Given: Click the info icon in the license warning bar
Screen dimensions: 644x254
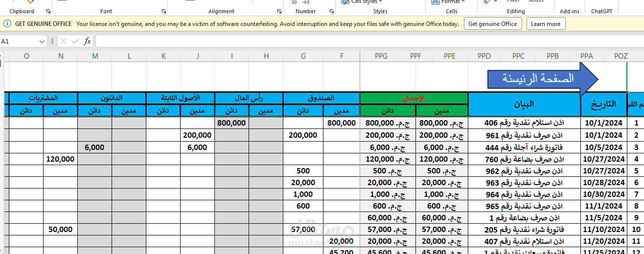Looking at the screenshot, I should (7, 23).
